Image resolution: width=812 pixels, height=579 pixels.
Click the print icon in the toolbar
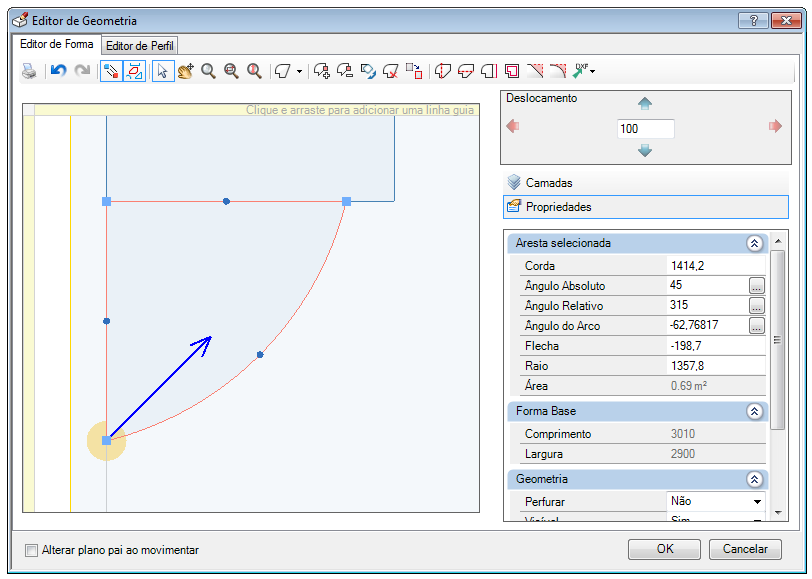coord(30,71)
